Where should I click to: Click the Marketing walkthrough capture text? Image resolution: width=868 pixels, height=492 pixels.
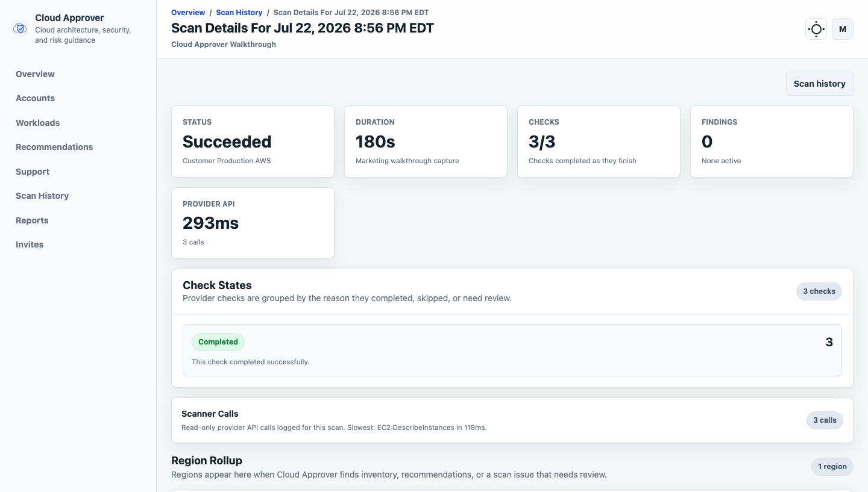tap(407, 161)
